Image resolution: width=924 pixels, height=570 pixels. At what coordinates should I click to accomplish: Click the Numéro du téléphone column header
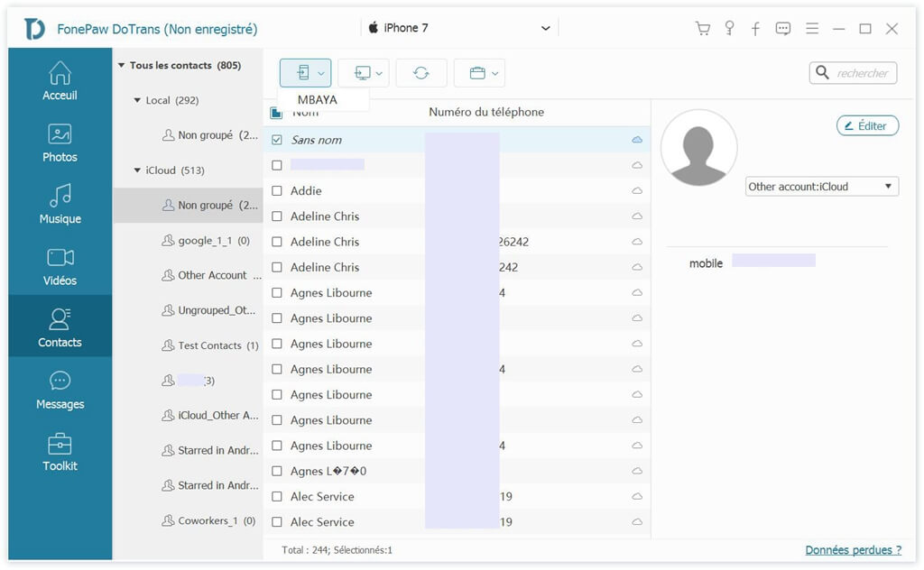click(486, 112)
